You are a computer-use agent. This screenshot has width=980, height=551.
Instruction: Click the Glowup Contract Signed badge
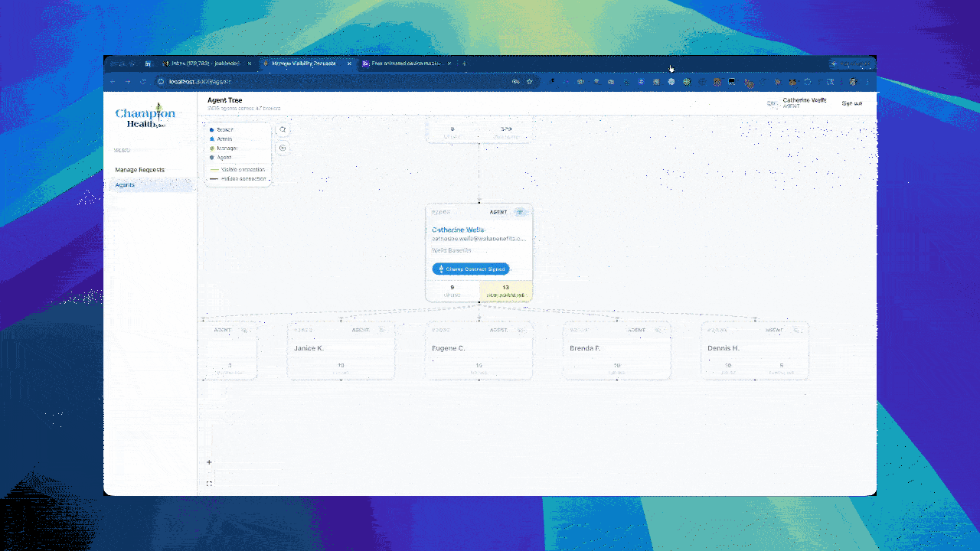point(470,269)
